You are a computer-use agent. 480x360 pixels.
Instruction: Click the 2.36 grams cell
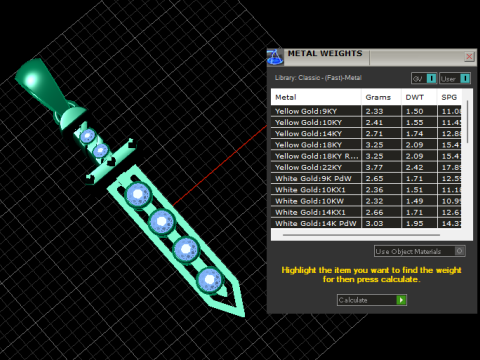click(x=381, y=190)
